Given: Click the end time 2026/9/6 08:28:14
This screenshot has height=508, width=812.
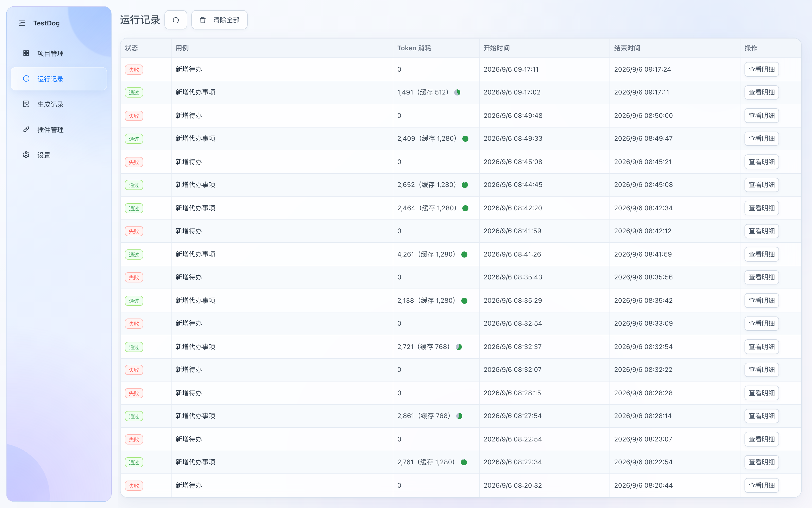Looking at the screenshot, I should point(643,416).
